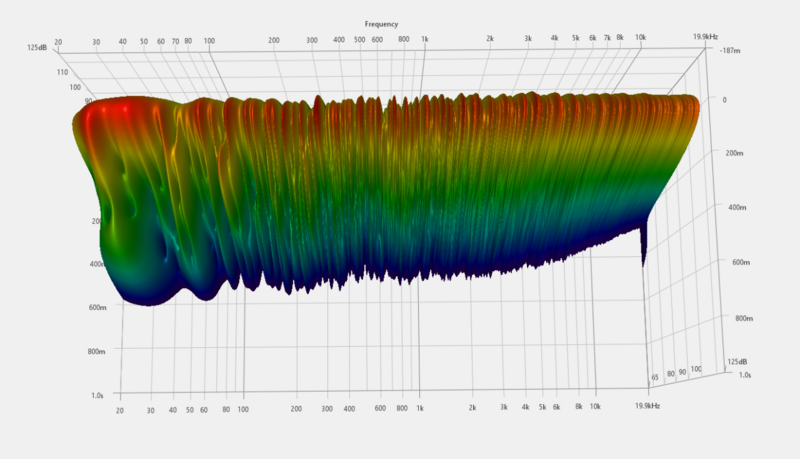Select the 110 label on left dB scale
Screen dimensions: 800x459
click(62, 72)
